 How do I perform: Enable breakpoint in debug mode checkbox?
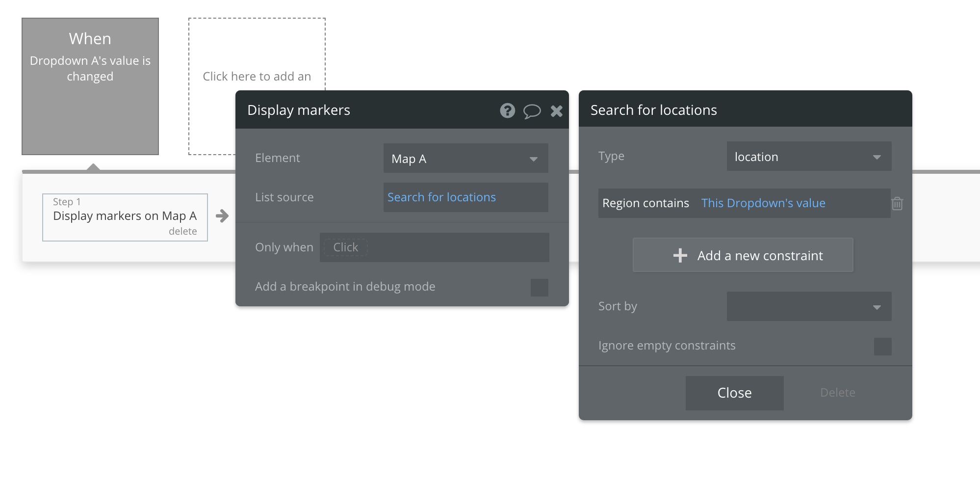coord(539,287)
